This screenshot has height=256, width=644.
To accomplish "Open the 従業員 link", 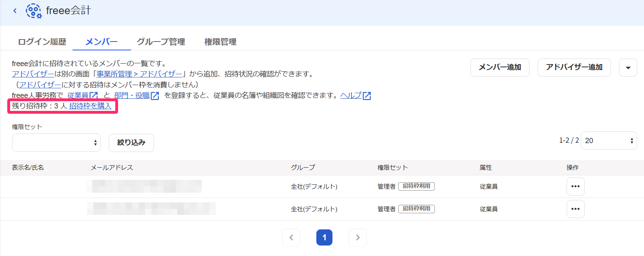I will (78, 96).
